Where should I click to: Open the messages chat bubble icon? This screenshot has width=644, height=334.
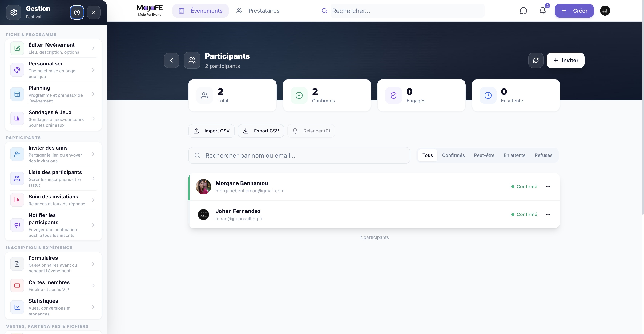coord(523,11)
